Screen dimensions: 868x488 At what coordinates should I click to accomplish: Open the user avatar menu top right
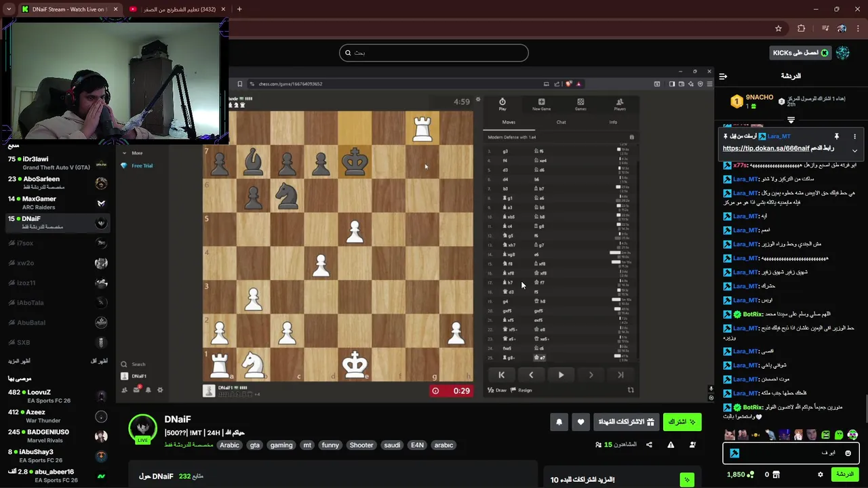tap(843, 53)
